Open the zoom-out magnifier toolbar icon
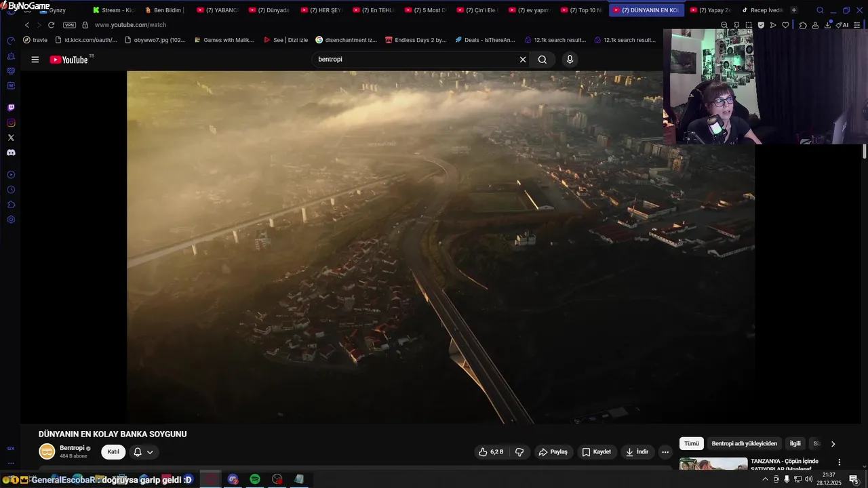The height and width of the screenshot is (488, 868). (x=724, y=25)
